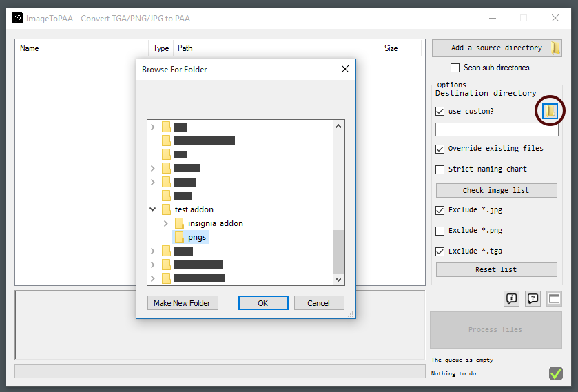The width and height of the screenshot is (578, 392).
Task: Click the ImageToPAA app icon in title bar
Action: 17,18
